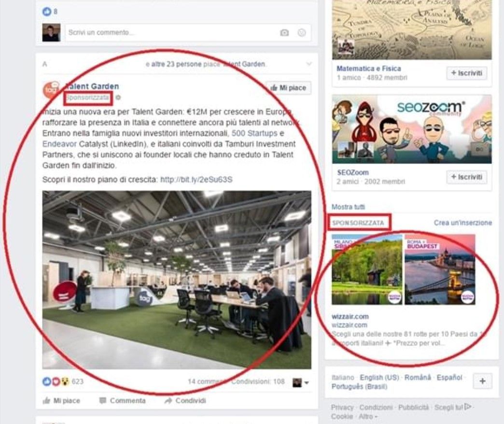Click the Talent Garden page logo
Screen dimensions: 504x424
tap(52, 90)
